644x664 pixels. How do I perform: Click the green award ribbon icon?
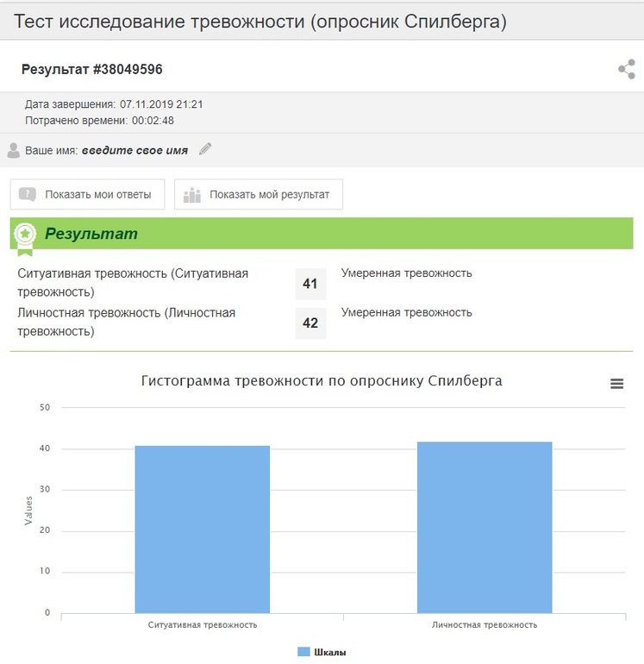point(26,235)
